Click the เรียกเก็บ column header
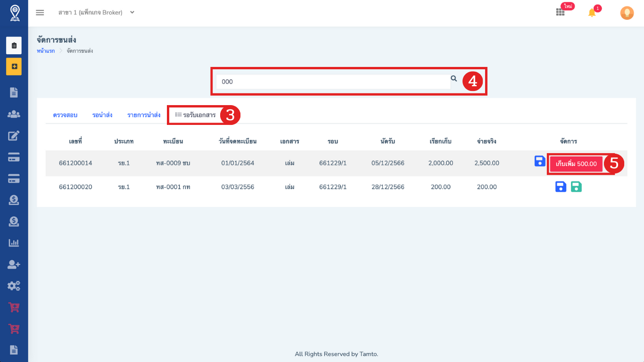Screen dimensions: 644x362 tap(441, 141)
